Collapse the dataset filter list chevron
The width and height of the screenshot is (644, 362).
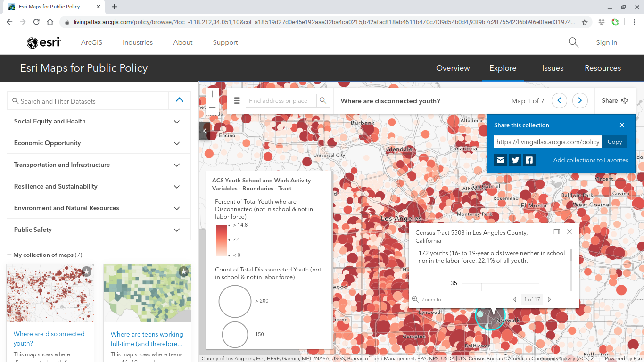click(179, 100)
